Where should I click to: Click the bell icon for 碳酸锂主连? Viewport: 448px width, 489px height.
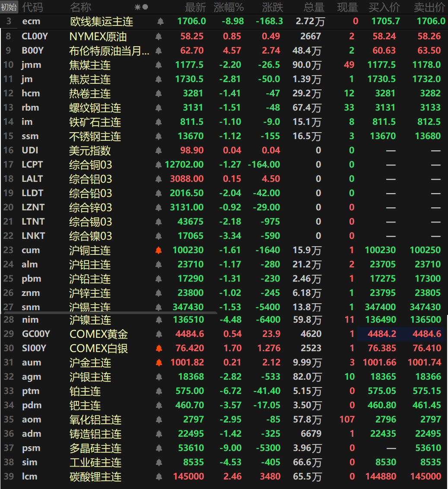tap(159, 476)
